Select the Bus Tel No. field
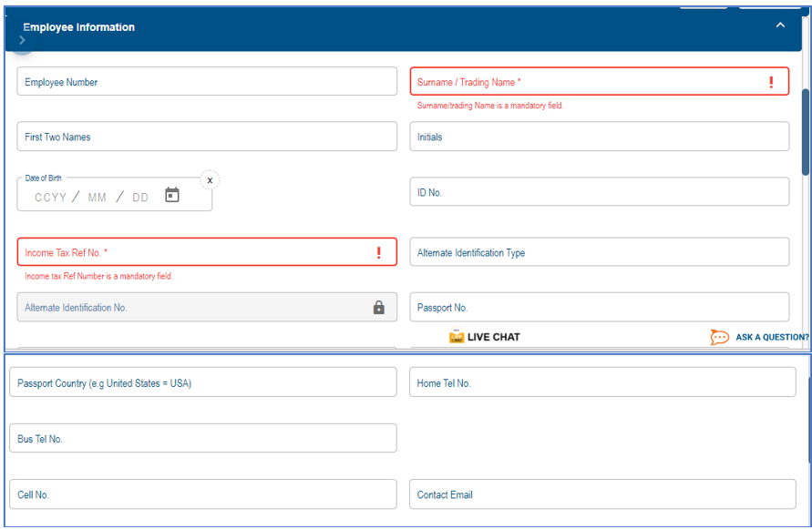812x529 pixels. coord(203,439)
